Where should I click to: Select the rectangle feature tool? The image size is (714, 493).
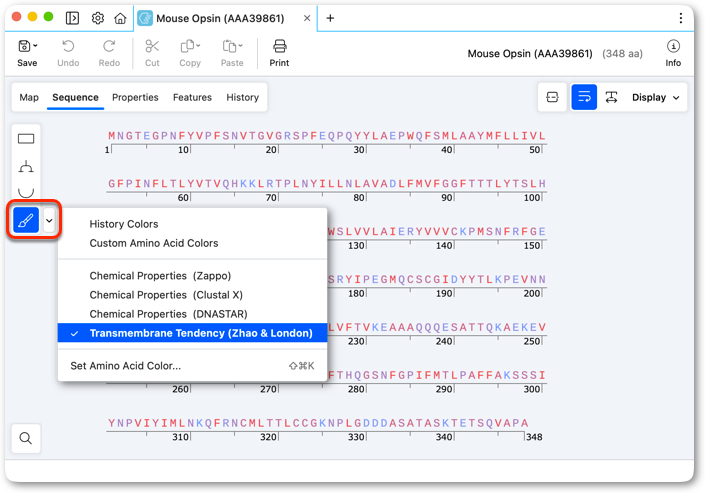click(26, 139)
